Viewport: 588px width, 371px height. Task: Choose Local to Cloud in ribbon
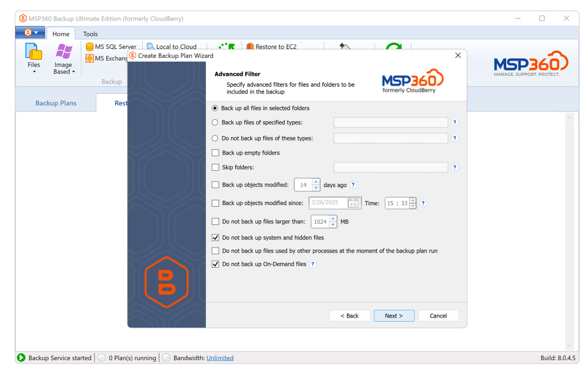click(171, 46)
